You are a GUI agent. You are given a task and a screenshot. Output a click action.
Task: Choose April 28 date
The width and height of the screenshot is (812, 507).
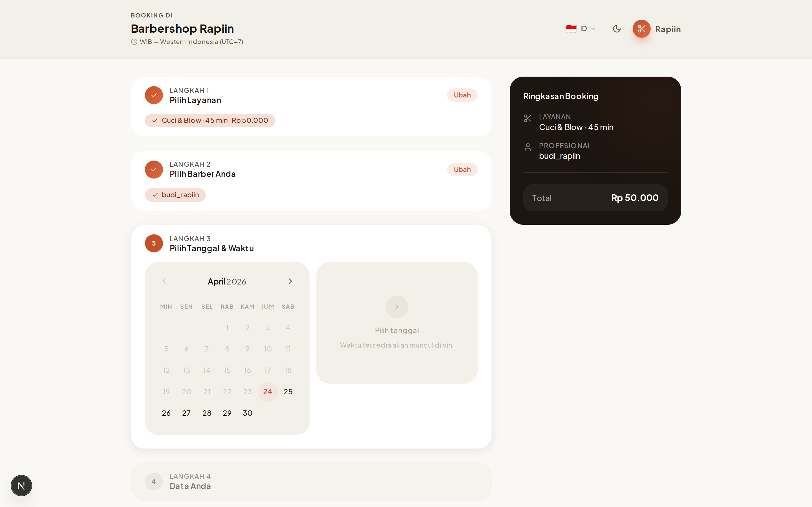pyautogui.click(x=207, y=413)
